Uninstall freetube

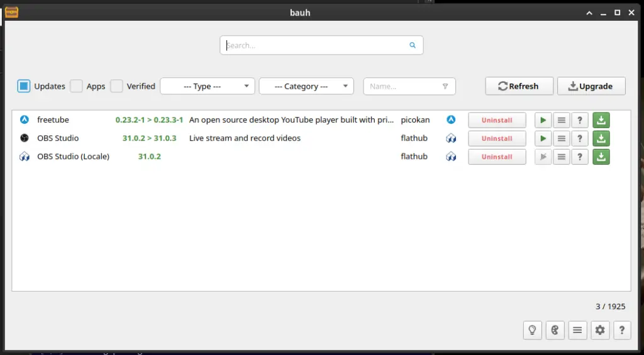pos(497,120)
